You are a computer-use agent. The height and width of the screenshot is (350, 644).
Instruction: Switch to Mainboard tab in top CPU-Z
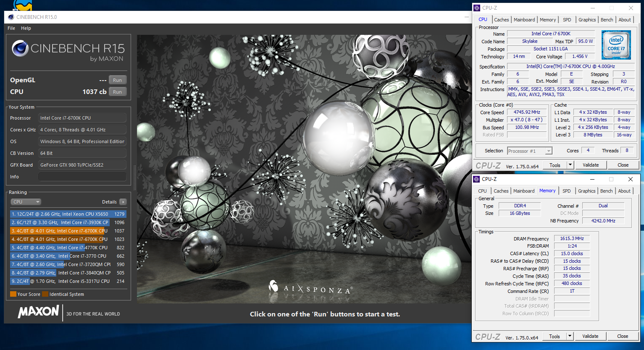tap(524, 20)
